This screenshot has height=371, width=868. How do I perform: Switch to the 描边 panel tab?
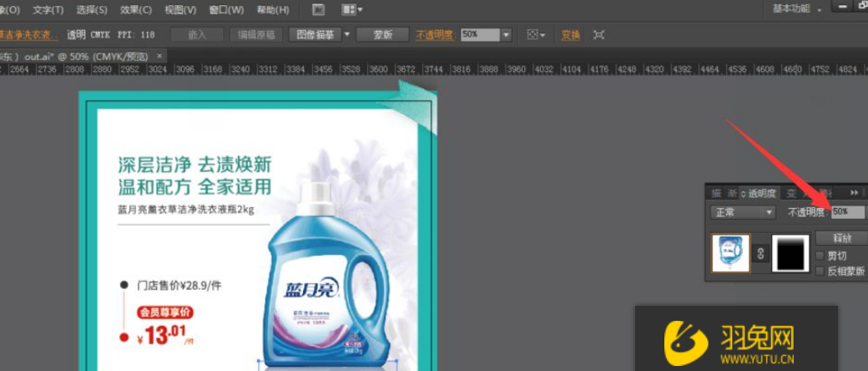click(x=716, y=194)
